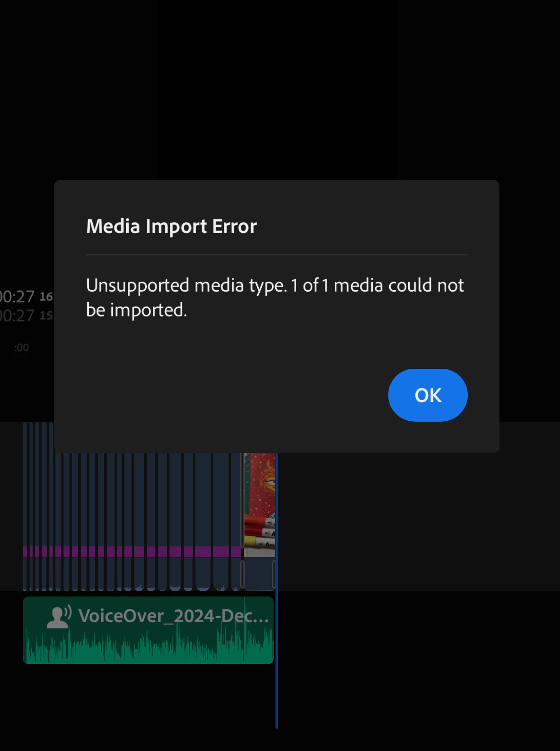
Task: Select the colorful marker artwork video clip
Action: click(x=260, y=505)
